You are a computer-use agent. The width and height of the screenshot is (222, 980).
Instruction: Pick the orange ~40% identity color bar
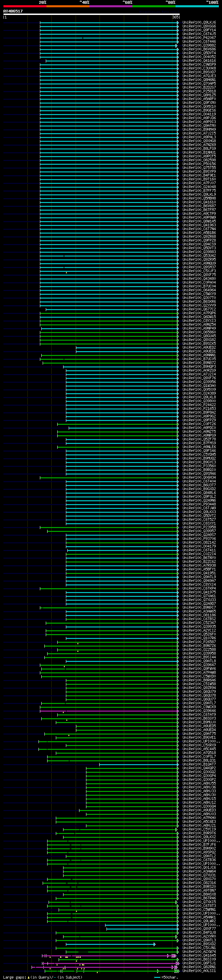click(68, 6)
